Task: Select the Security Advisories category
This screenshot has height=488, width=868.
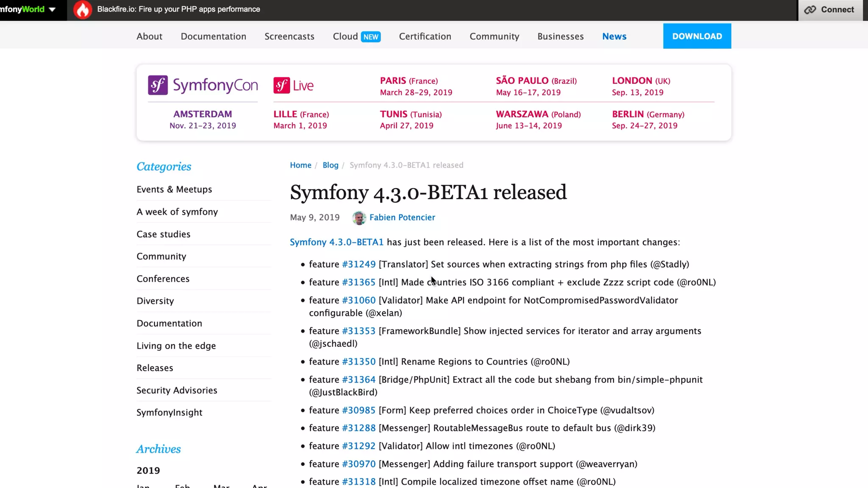Action: tap(176, 390)
